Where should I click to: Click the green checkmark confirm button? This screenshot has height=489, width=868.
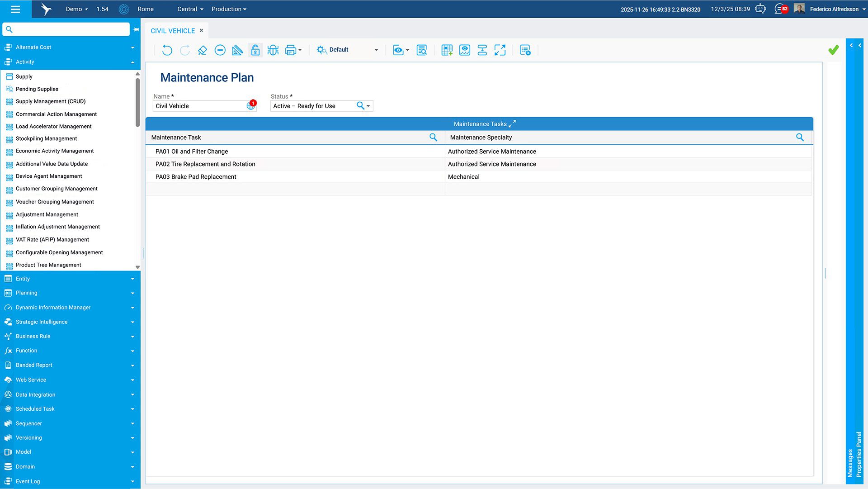click(833, 50)
